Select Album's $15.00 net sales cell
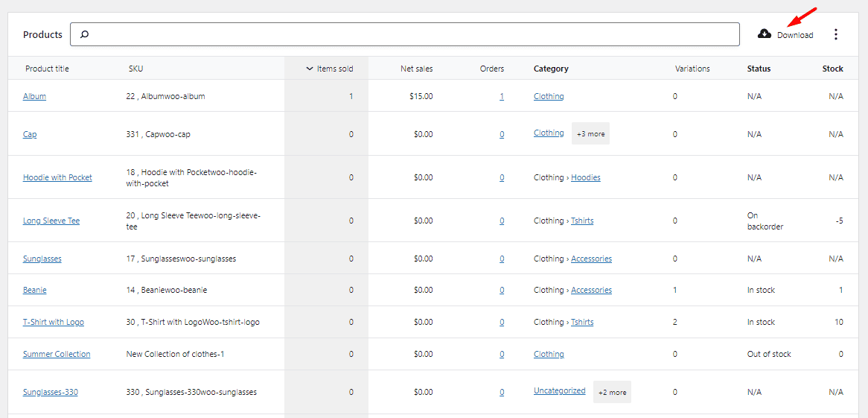Image resolution: width=868 pixels, height=418 pixels. (421, 96)
